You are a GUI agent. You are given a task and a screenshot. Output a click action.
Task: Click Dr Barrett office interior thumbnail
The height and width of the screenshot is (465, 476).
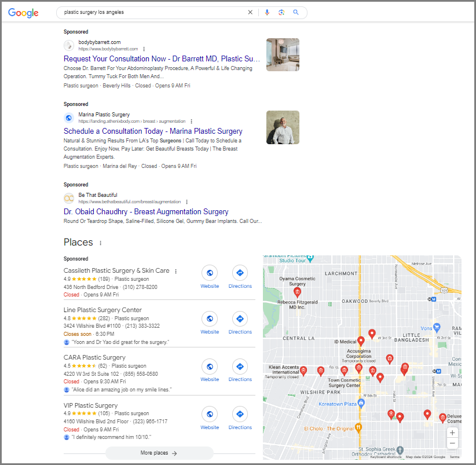(283, 54)
